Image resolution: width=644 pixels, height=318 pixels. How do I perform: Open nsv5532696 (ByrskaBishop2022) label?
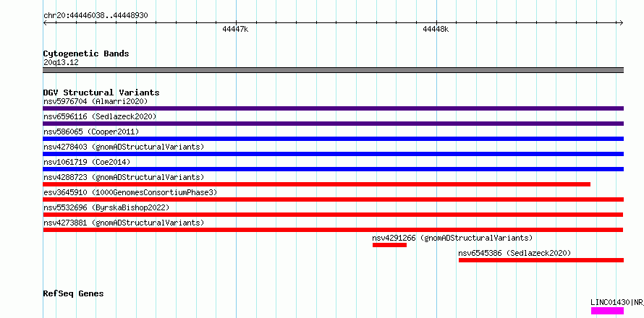click(x=106, y=207)
